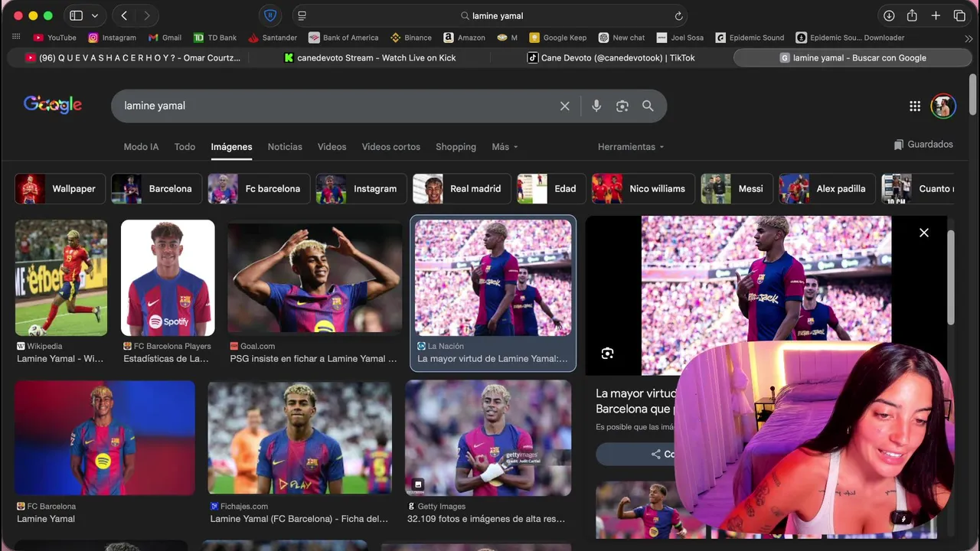Click the Google Lens camera icon

tap(622, 106)
